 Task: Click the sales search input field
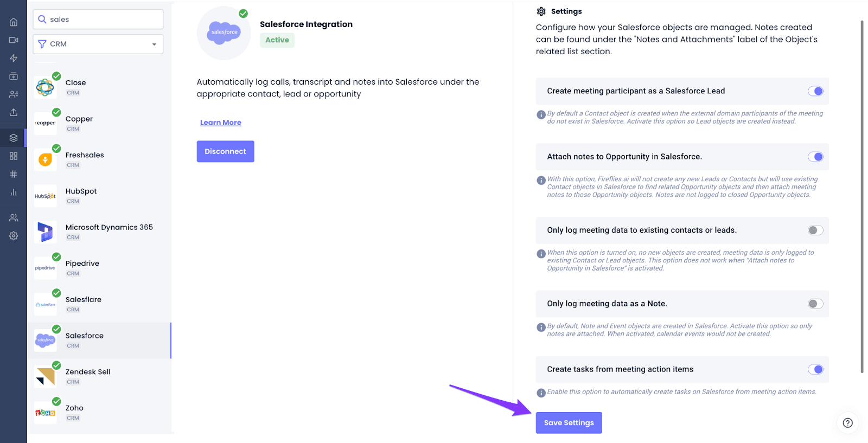coord(98,20)
